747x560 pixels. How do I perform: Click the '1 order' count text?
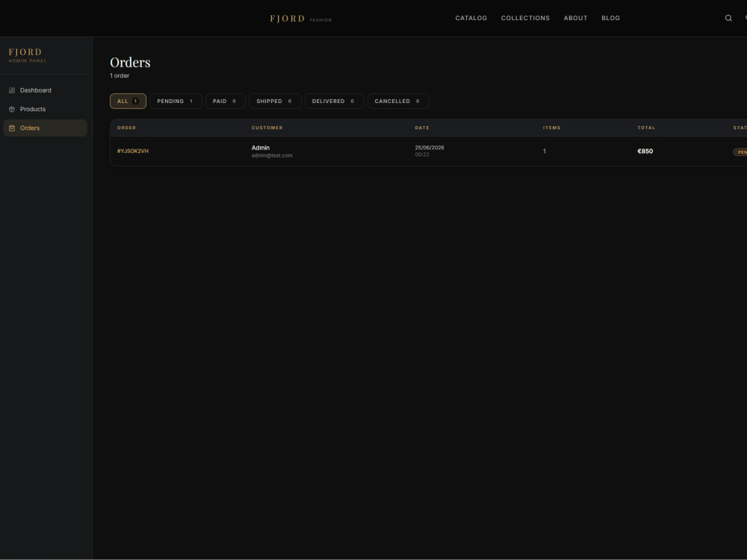pos(120,75)
